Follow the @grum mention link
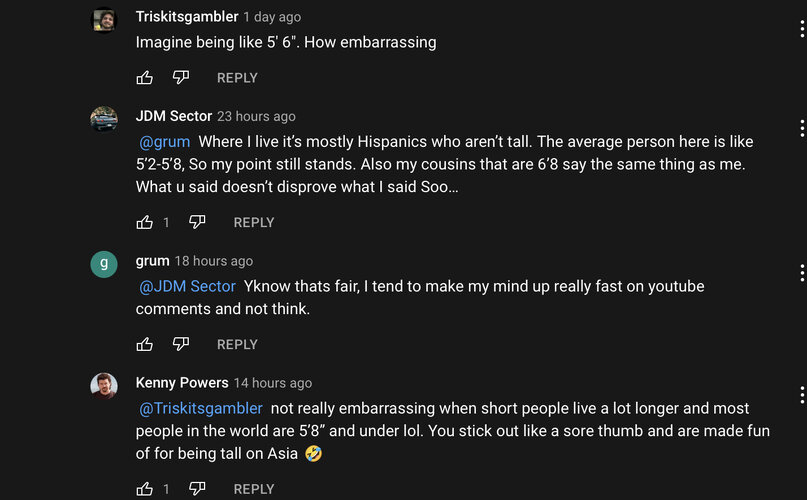 tap(165, 142)
